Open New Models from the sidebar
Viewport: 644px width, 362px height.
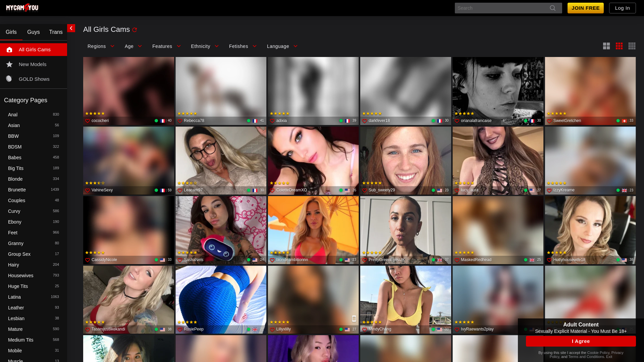[33, 64]
